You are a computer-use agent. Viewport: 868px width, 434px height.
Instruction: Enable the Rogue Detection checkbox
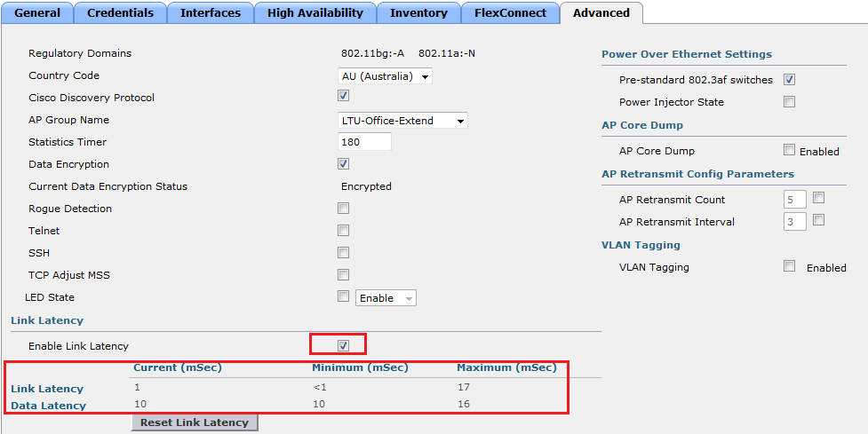coord(344,209)
